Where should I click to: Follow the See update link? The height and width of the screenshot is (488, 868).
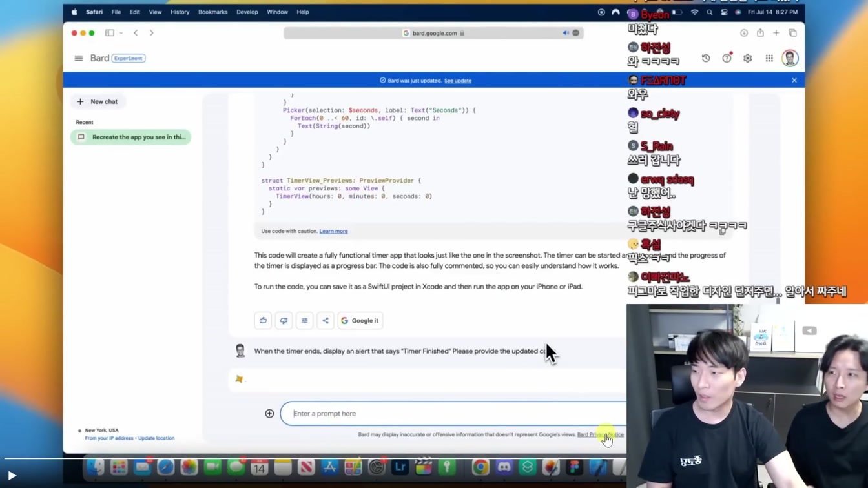click(458, 81)
